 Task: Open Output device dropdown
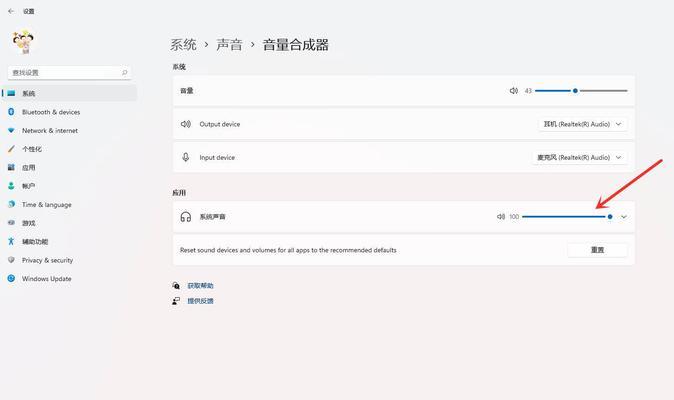click(x=582, y=124)
